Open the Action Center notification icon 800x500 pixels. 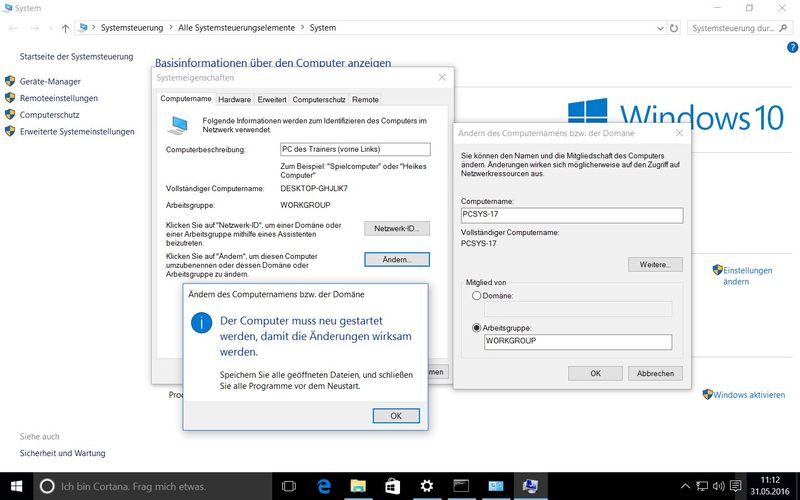735,486
